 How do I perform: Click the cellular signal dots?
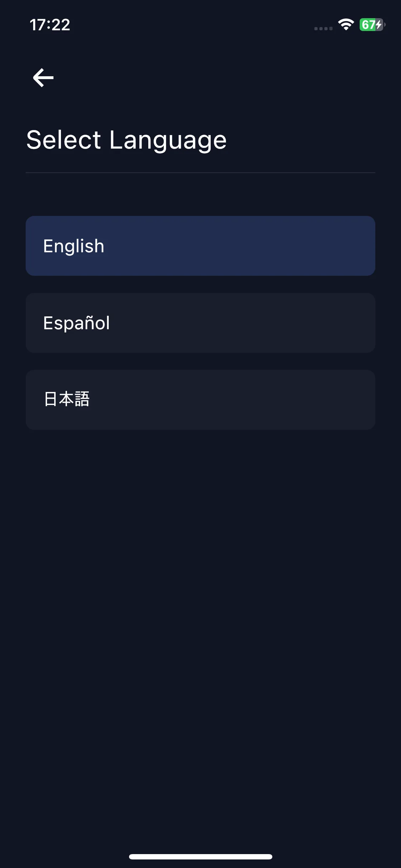click(x=323, y=29)
